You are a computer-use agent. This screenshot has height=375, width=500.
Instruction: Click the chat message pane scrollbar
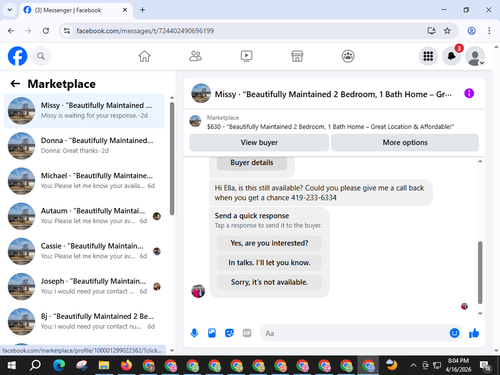480,272
